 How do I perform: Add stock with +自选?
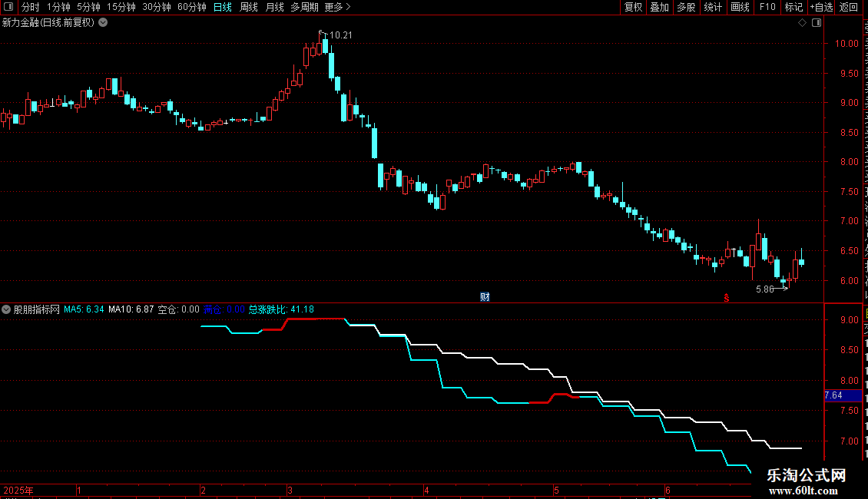(821, 7)
